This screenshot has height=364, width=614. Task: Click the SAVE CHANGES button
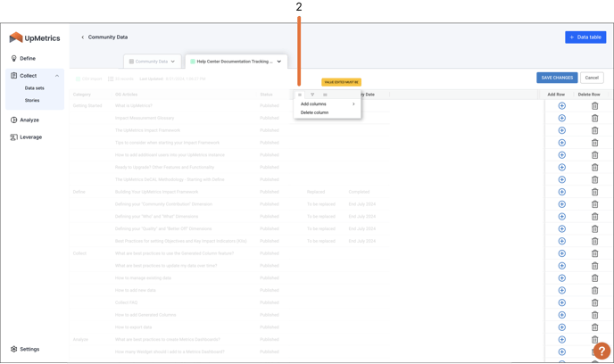click(x=557, y=78)
